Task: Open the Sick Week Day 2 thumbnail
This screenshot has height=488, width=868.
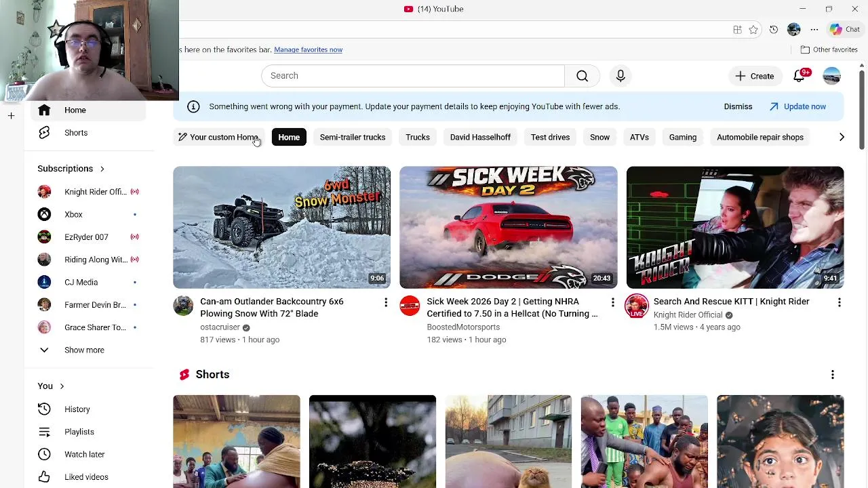Action: (x=509, y=227)
